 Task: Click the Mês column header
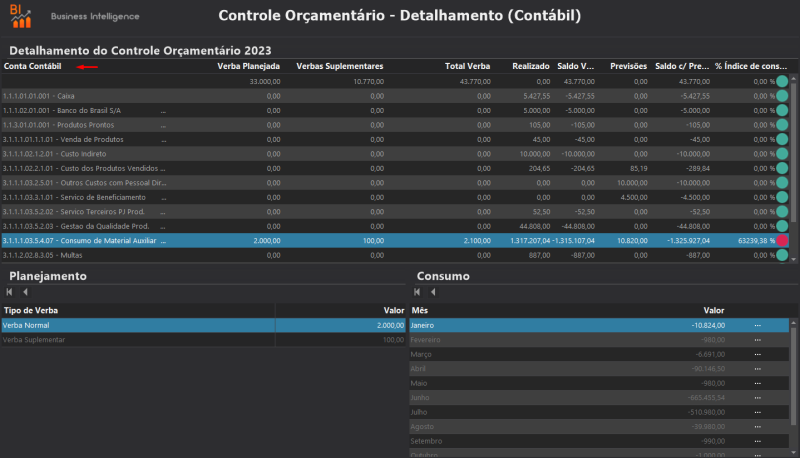point(420,311)
